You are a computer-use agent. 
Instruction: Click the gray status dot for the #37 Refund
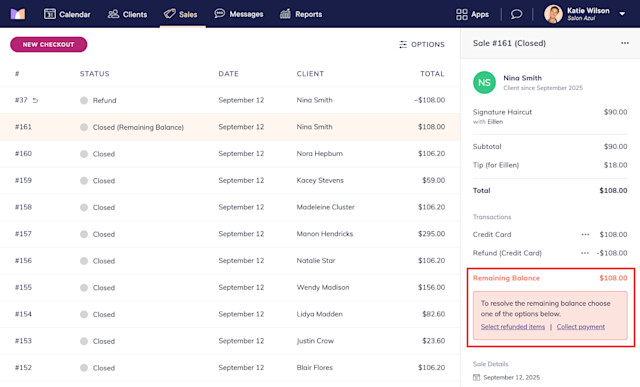[x=84, y=100]
